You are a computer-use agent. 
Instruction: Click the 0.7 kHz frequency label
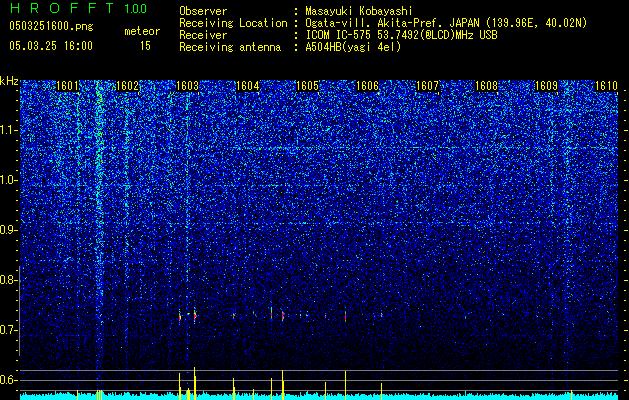point(9,330)
